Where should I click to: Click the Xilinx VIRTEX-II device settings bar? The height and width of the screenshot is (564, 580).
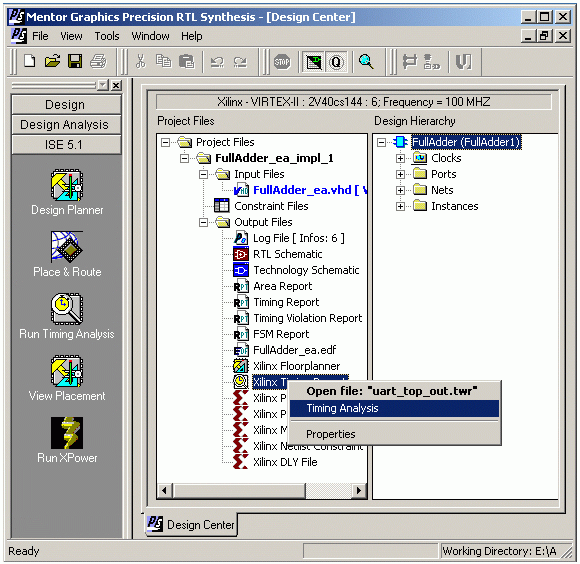pyautogui.click(x=354, y=102)
